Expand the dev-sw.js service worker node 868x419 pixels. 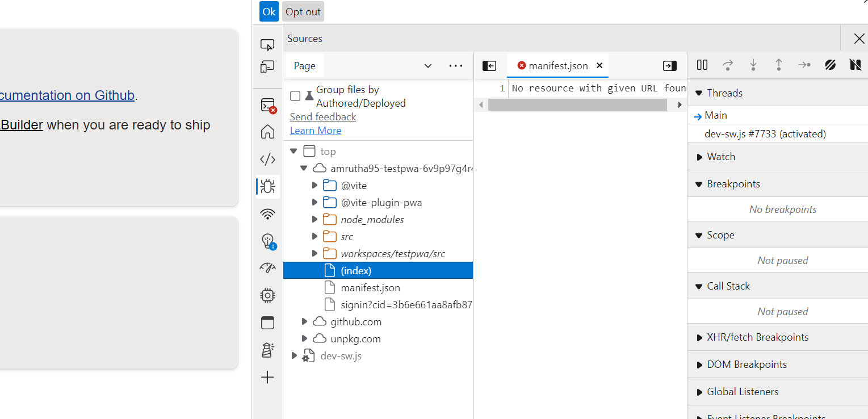[294, 356]
